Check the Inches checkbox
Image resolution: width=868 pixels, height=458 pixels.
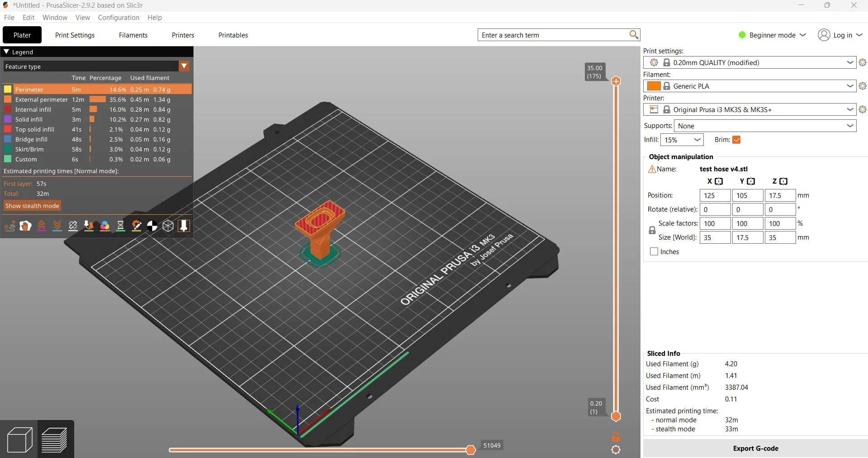pyautogui.click(x=654, y=251)
